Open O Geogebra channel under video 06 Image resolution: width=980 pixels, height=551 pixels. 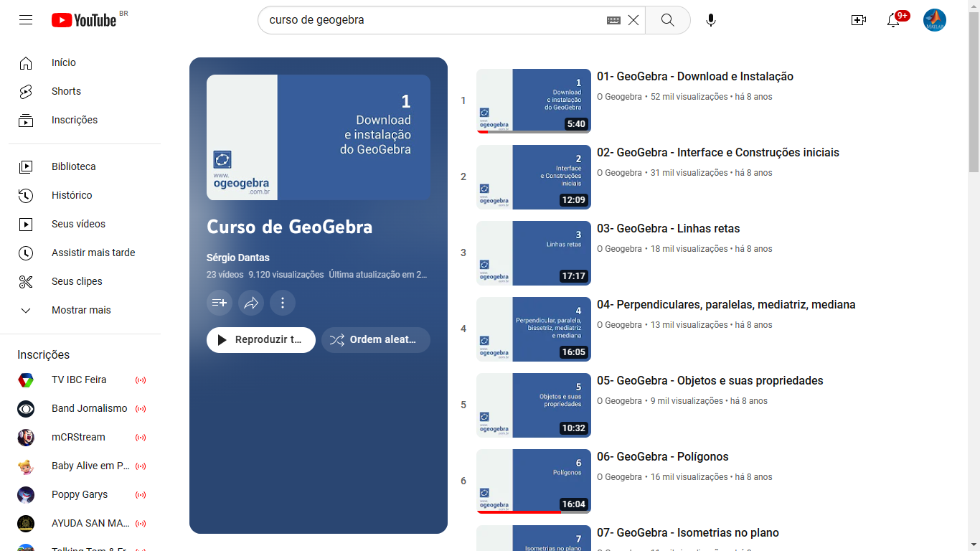619,477
